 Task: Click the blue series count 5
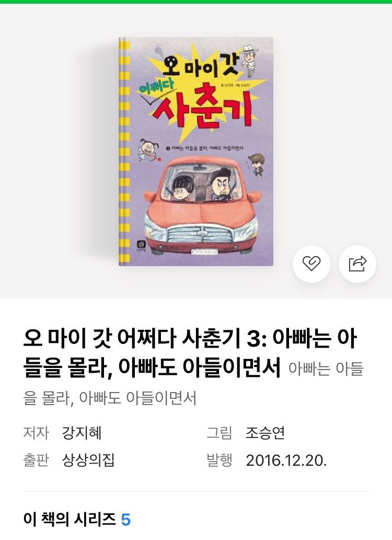click(x=126, y=520)
